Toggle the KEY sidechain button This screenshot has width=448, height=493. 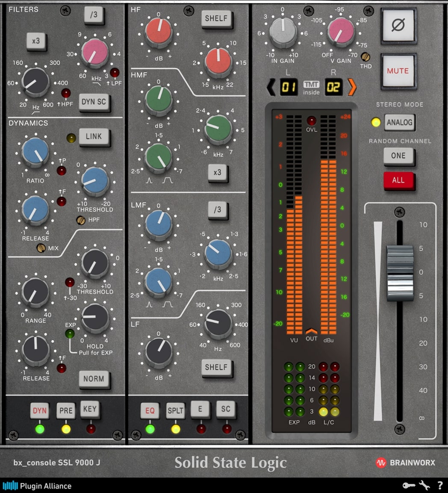click(90, 409)
